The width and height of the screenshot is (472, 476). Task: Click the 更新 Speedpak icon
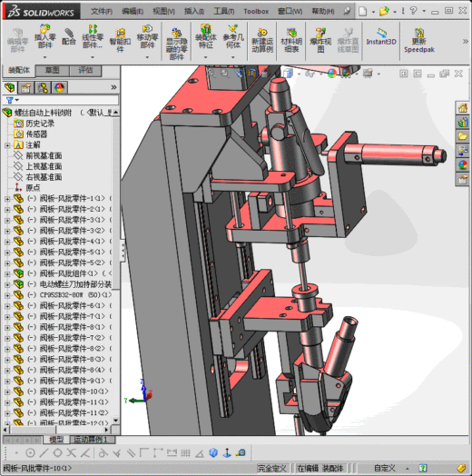tap(419, 40)
